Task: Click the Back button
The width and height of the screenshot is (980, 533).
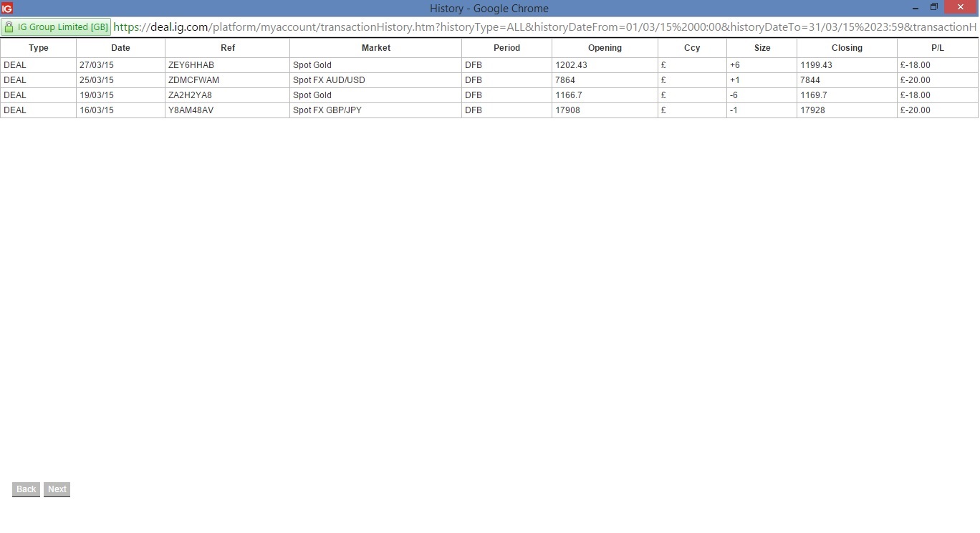Action: click(x=26, y=489)
